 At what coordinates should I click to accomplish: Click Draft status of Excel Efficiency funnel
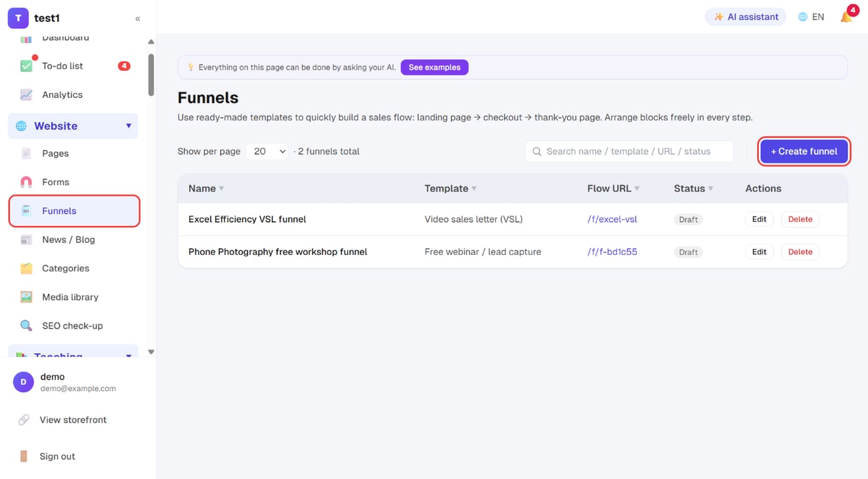click(689, 219)
